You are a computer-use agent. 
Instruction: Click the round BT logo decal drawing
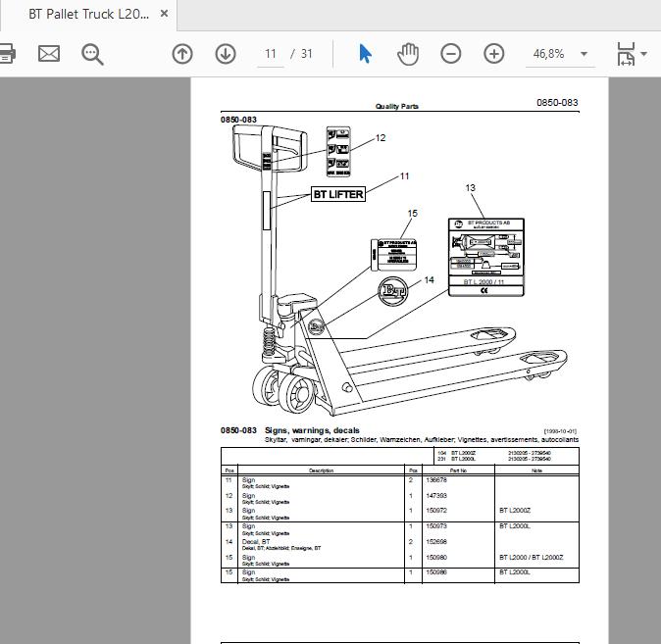(x=393, y=291)
